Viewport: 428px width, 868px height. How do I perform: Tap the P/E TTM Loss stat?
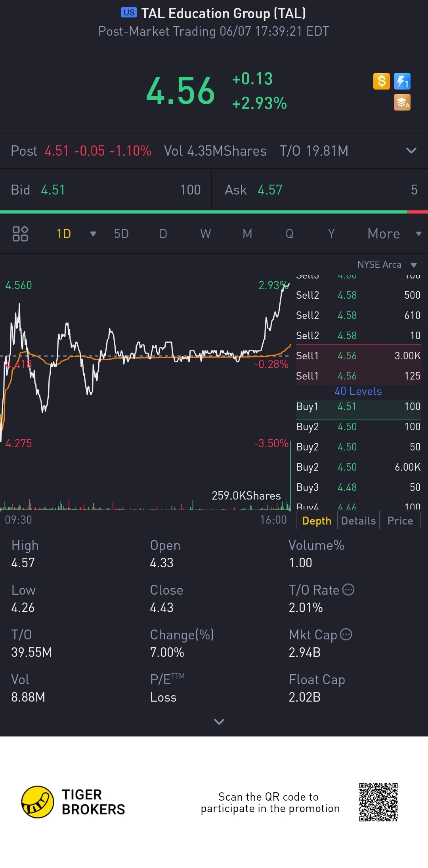pos(167,688)
